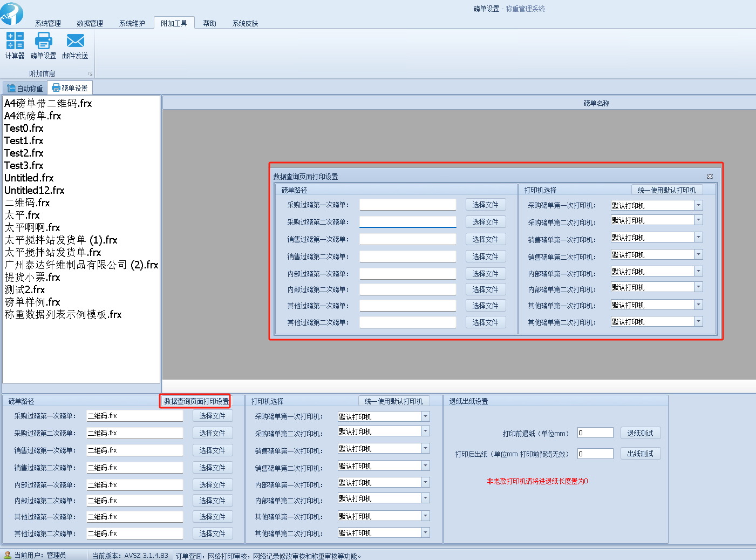
Task: Click 选择文件 for 采购过磅第一次磅单 in bottom panel
Action: pyautogui.click(x=213, y=416)
